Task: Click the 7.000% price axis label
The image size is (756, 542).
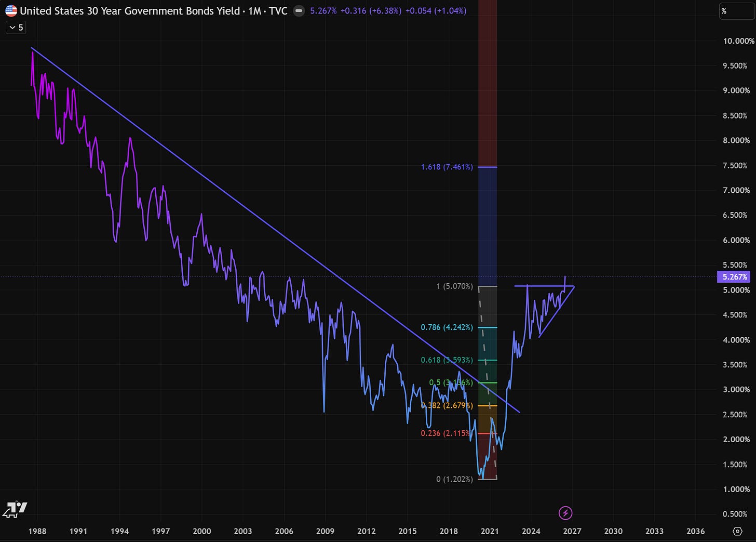Action: tap(736, 190)
